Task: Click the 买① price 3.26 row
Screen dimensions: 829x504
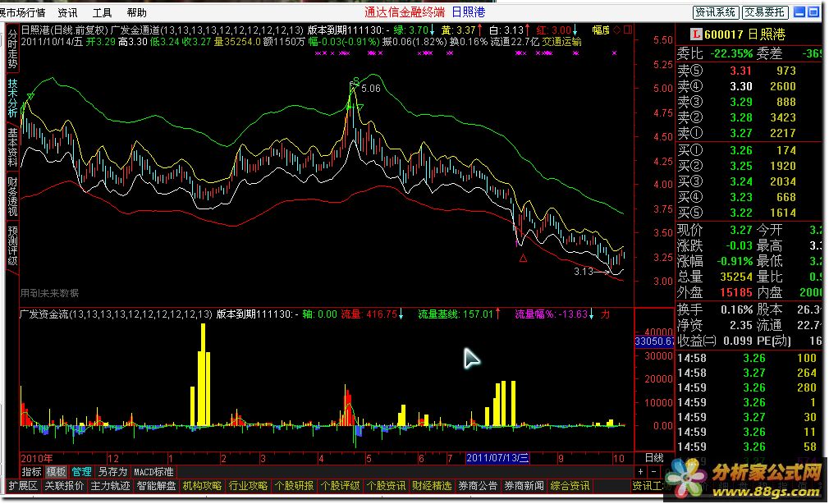Action: (x=751, y=151)
